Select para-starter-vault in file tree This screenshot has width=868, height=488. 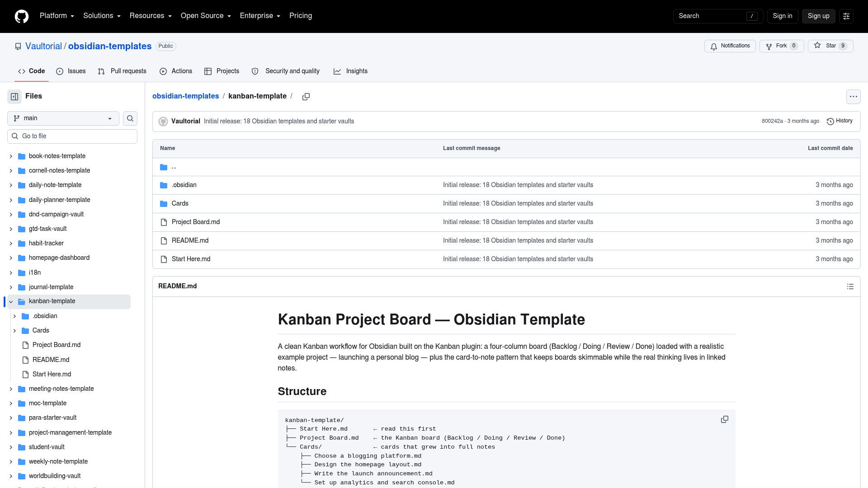click(x=52, y=418)
